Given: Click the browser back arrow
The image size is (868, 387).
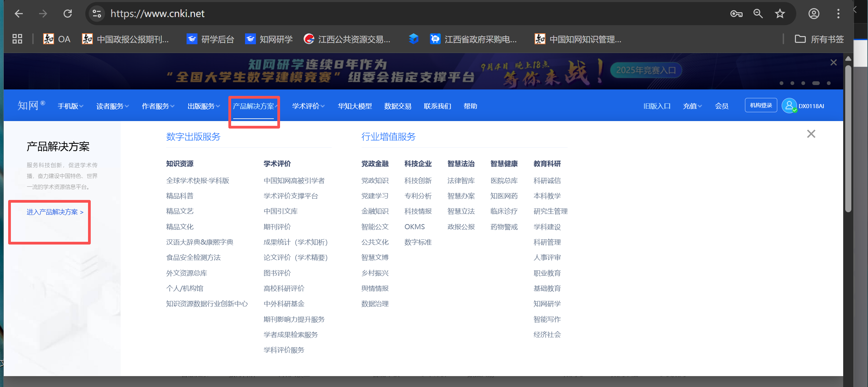Looking at the screenshot, I should click(19, 14).
